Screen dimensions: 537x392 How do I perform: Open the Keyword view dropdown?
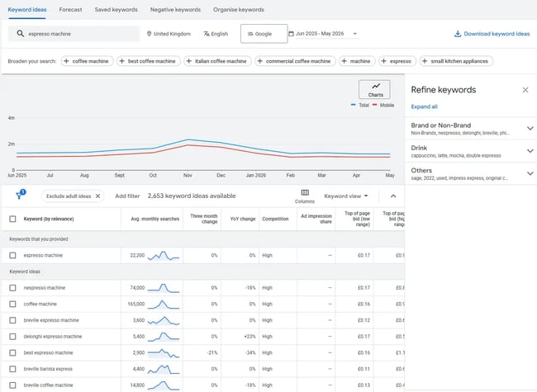346,196
